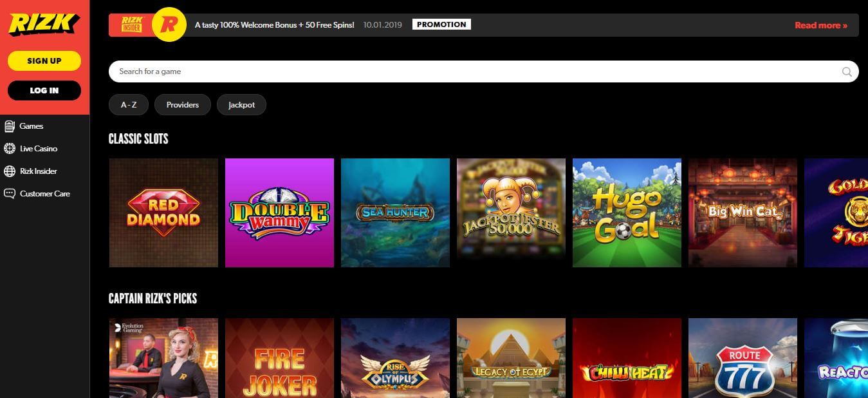The width and height of the screenshot is (868, 398).
Task: Click the Rizk Insider globe icon
Action: [10, 171]
